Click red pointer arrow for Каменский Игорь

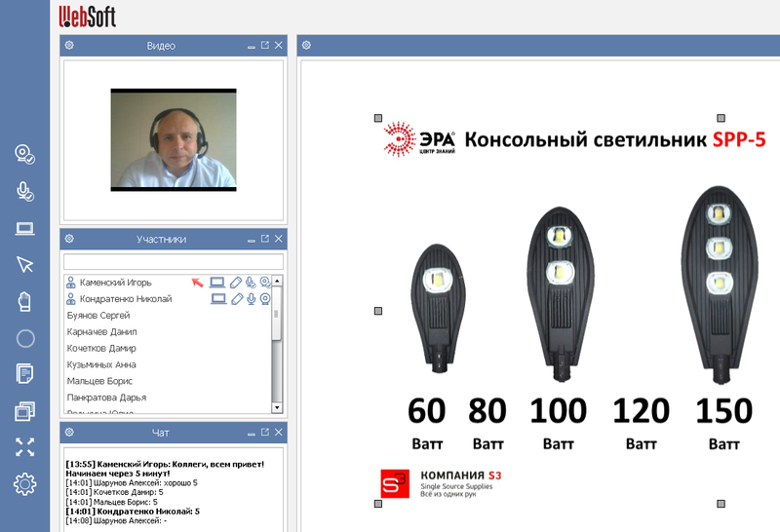(198, 283)
